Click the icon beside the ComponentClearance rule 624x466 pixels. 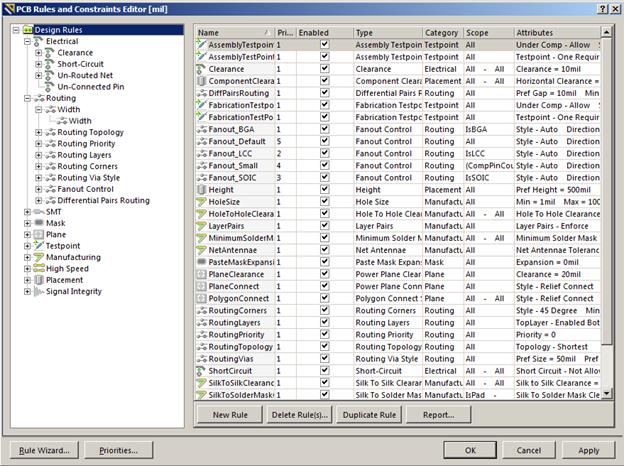coord(201,81)
